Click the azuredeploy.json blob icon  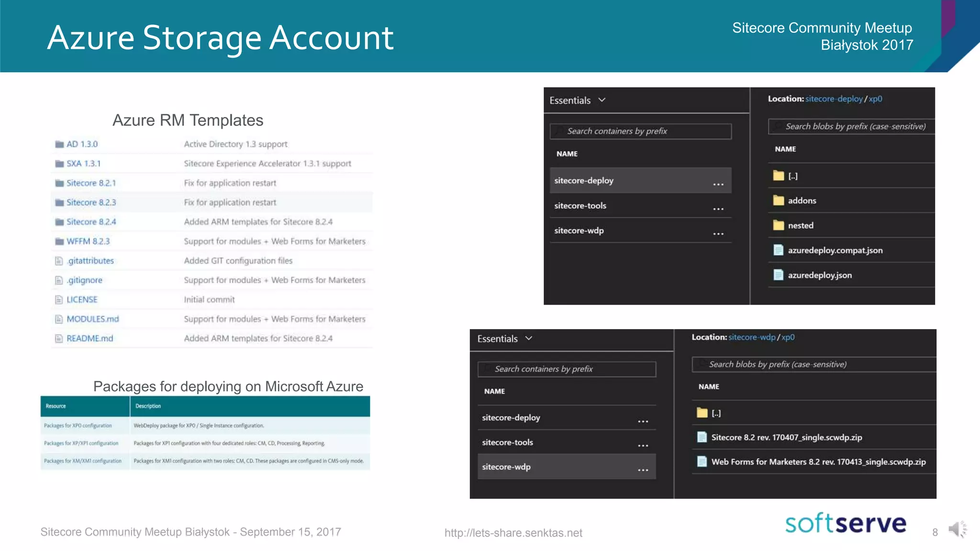pyautogui.click(x=779, y=275)
